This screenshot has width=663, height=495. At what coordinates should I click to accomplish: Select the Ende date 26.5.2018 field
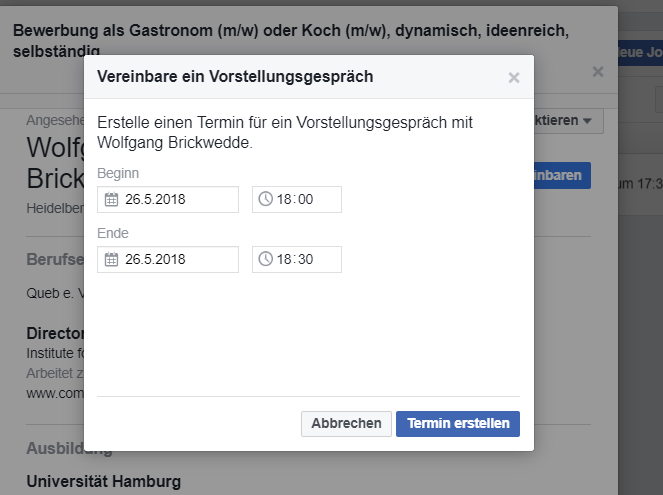click(170, 260)
